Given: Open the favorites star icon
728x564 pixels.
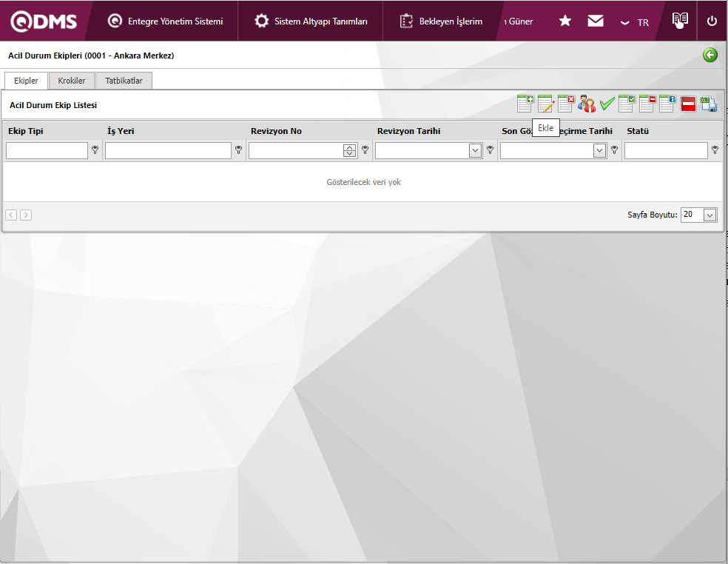Looking at the screenshot, I should 565,21.
